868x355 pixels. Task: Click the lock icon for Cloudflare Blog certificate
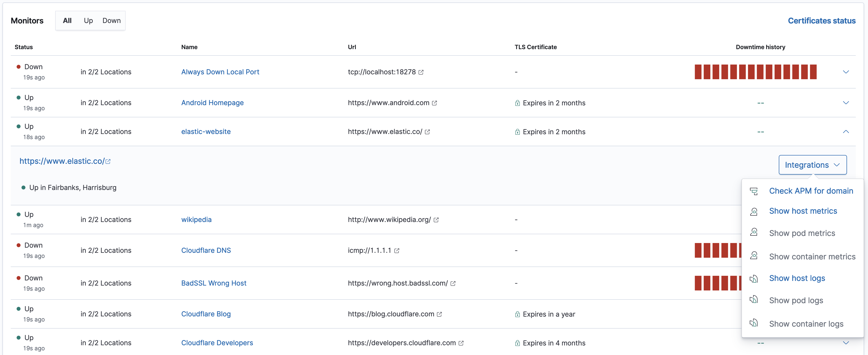(x=518, y=314)
